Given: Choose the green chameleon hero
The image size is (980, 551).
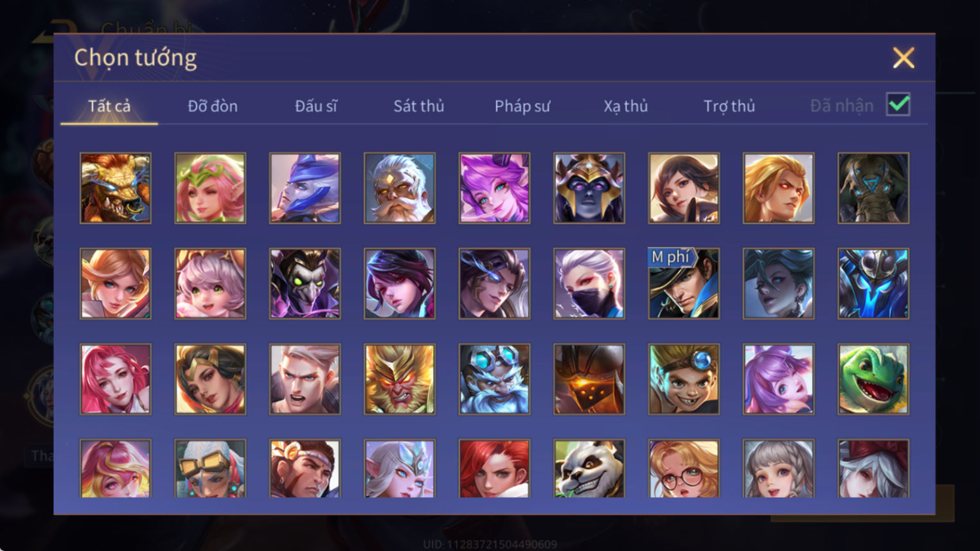Looking at the screenshot, I should (873, 379).
